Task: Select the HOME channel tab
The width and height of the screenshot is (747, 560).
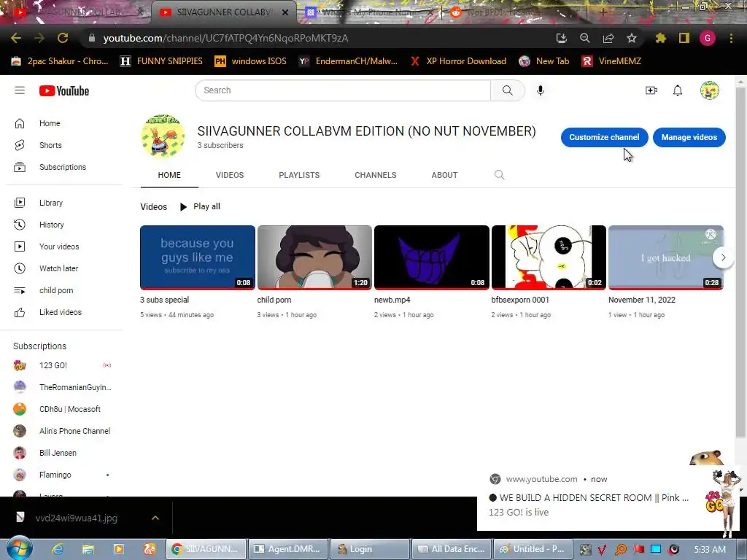Action: point(169,175)
